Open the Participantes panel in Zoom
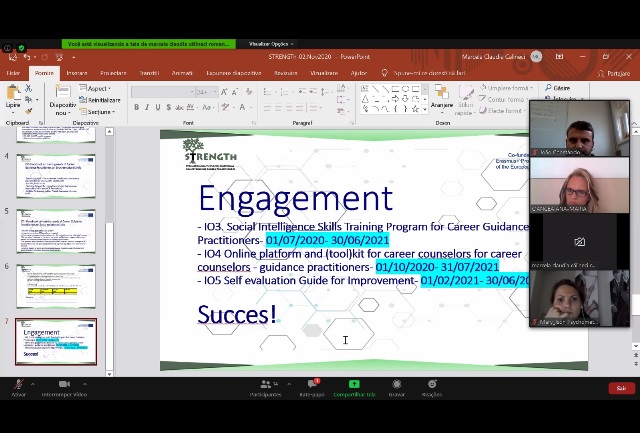 pos(265,384)
